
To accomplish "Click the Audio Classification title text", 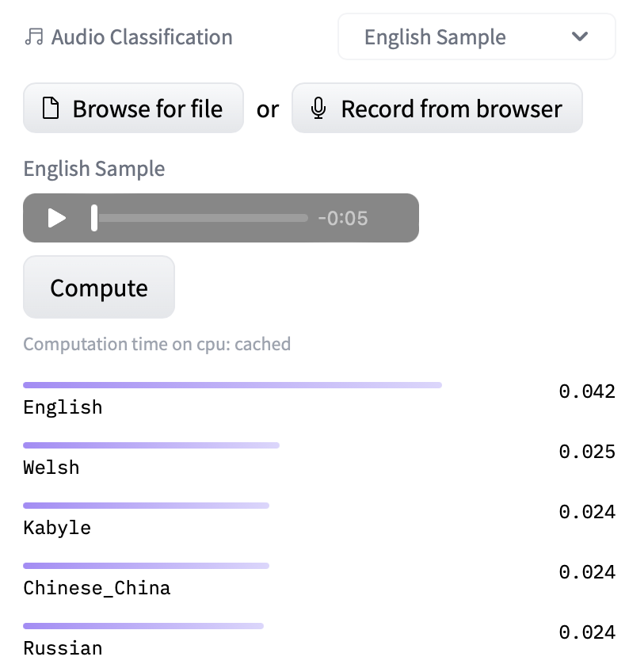I will tap(142, 37).
